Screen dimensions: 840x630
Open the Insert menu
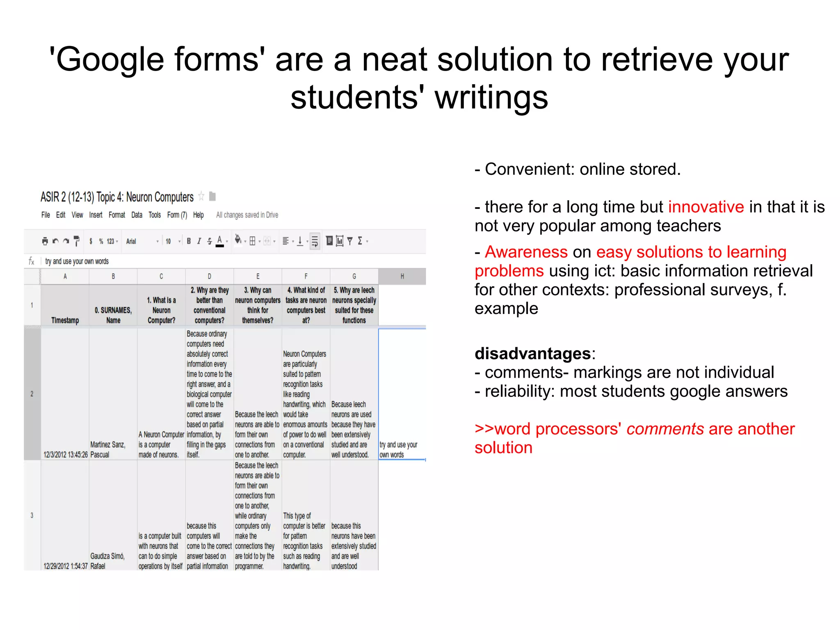[96, 215]
